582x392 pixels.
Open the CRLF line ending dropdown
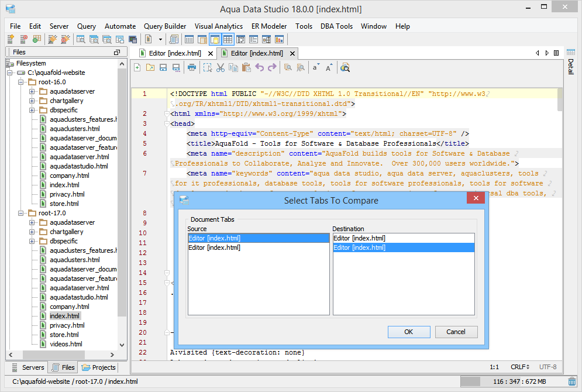pos(520,367)
